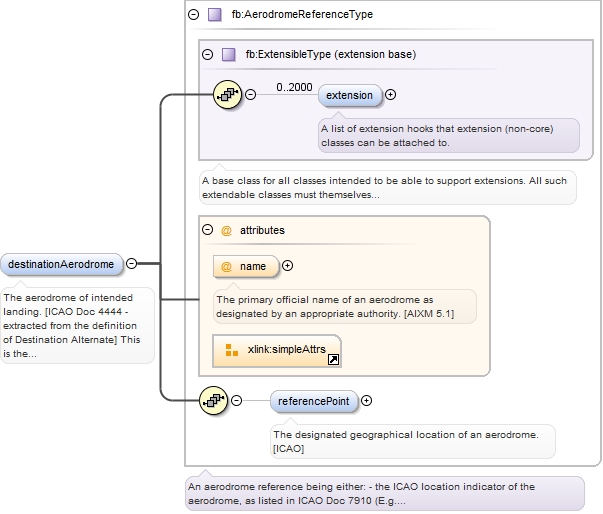This screenshot has width=603, height=514.
Task: Click the @ icon inside the name attribute
Action: [x=226, y=266]
